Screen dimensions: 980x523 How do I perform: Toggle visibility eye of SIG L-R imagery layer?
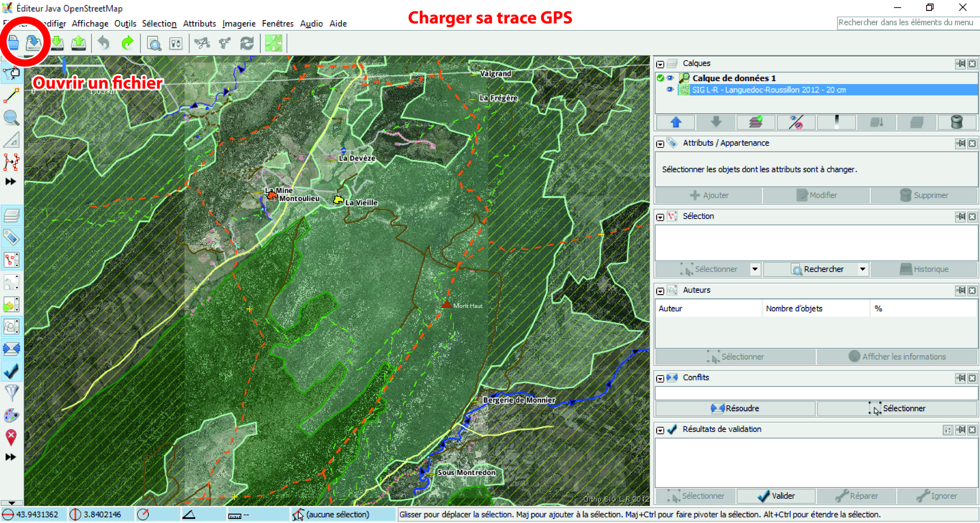point(670,90)
